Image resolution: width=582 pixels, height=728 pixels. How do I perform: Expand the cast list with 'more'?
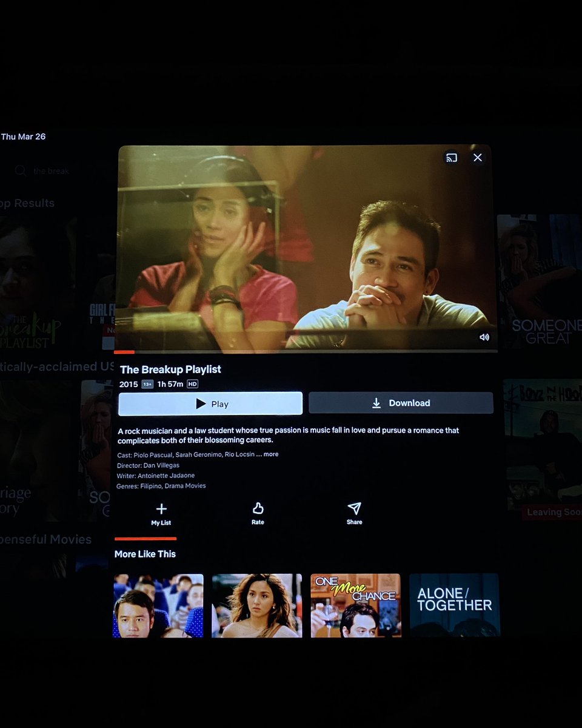click(271, 454)
